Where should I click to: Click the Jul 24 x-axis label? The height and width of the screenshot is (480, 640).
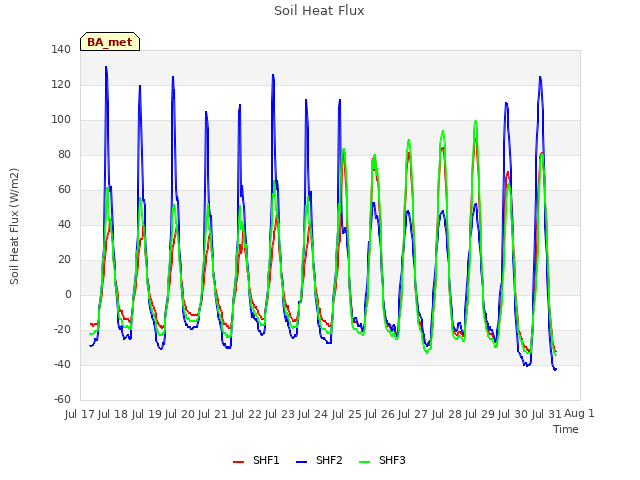[x=313, y=414]
